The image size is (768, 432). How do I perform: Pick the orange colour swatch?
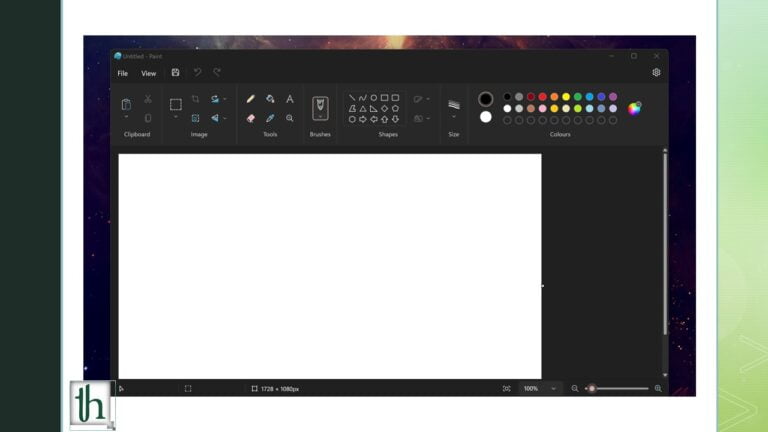point(554,97)
